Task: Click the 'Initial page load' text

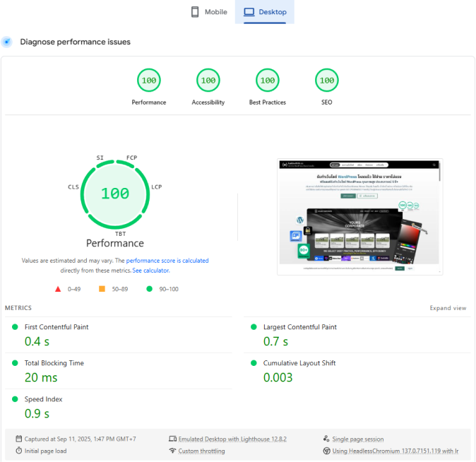Action: click(x=45, y=451)
